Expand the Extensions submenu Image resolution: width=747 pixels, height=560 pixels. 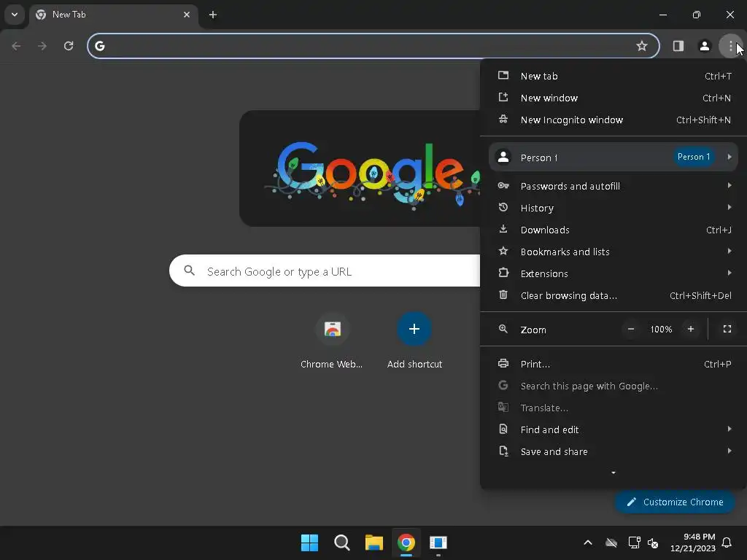click(x=613, y=273)
